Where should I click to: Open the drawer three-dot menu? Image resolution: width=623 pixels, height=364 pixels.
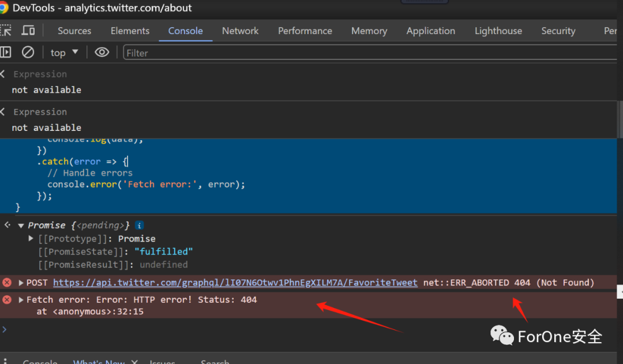(x=5, y=361)
